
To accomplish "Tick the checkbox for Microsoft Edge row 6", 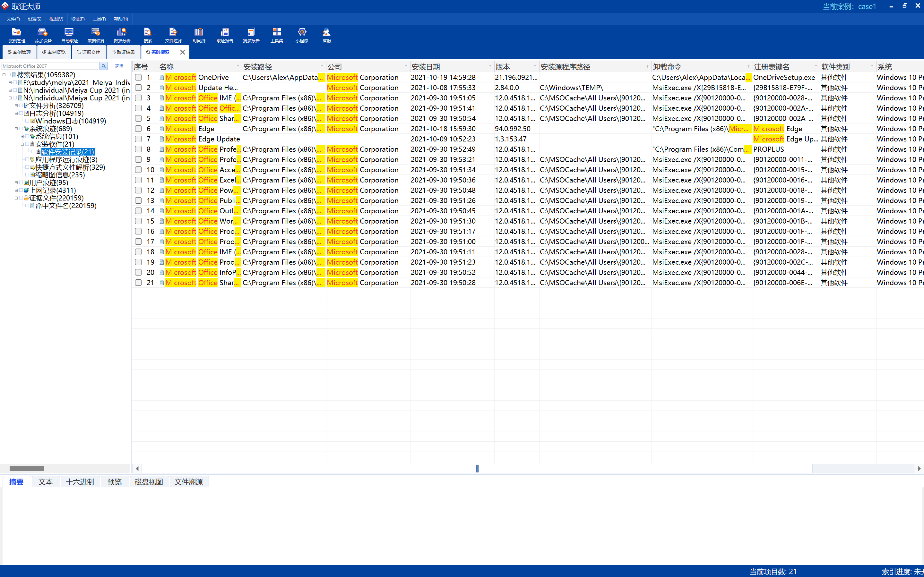I will point(138,129).
